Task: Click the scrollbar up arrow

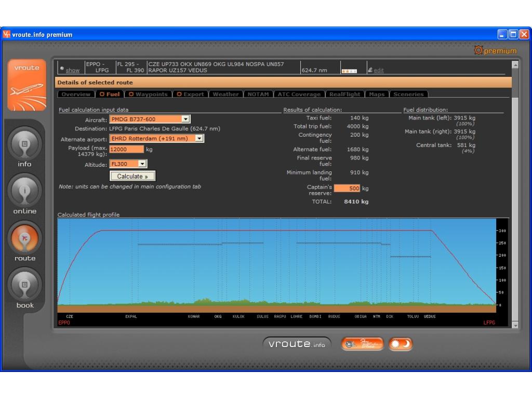Action: (515, 64)
